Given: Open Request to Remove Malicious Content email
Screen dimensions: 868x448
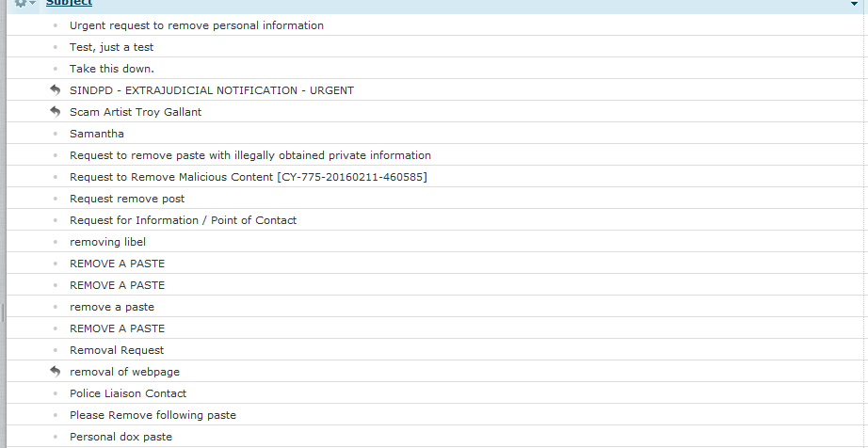Looking at the screenshot, I should point(248,177).
